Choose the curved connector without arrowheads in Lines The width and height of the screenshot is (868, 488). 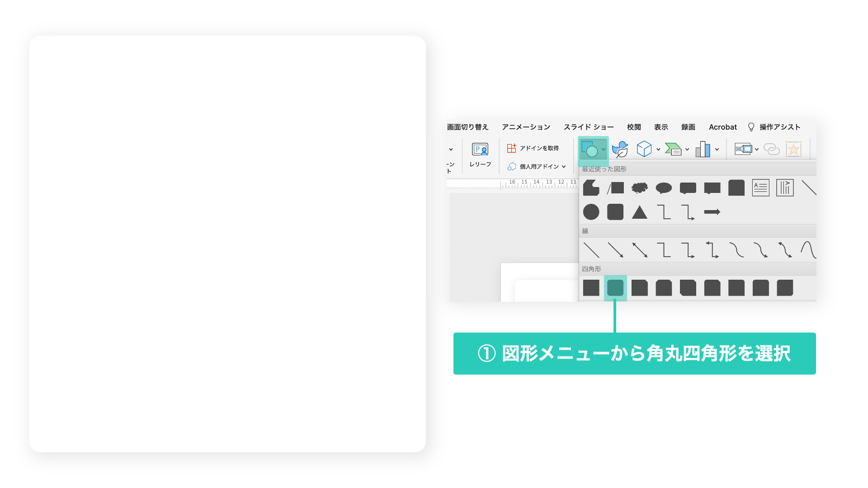[736, 250]
